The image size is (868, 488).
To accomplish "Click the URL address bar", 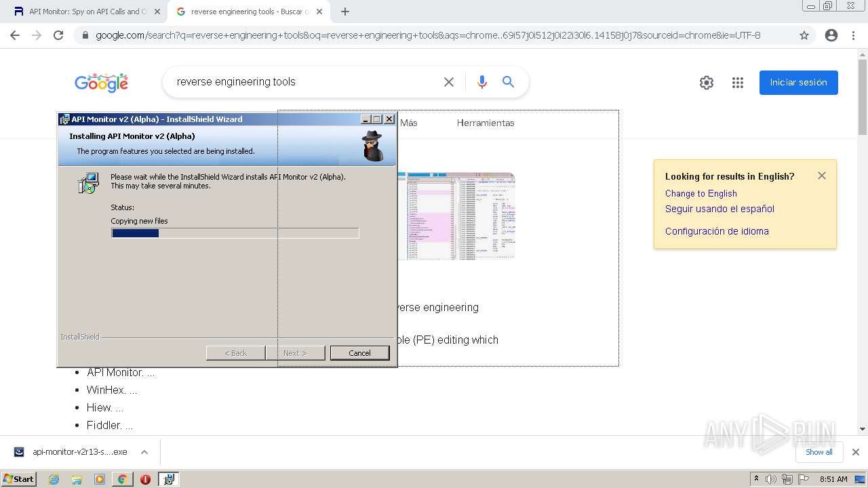I will [427, 35].
